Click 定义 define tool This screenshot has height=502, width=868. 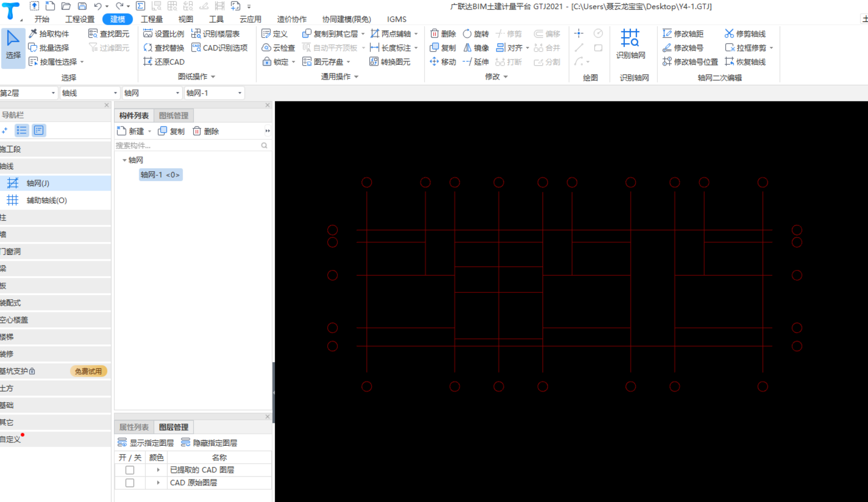[x=275, y=34]
